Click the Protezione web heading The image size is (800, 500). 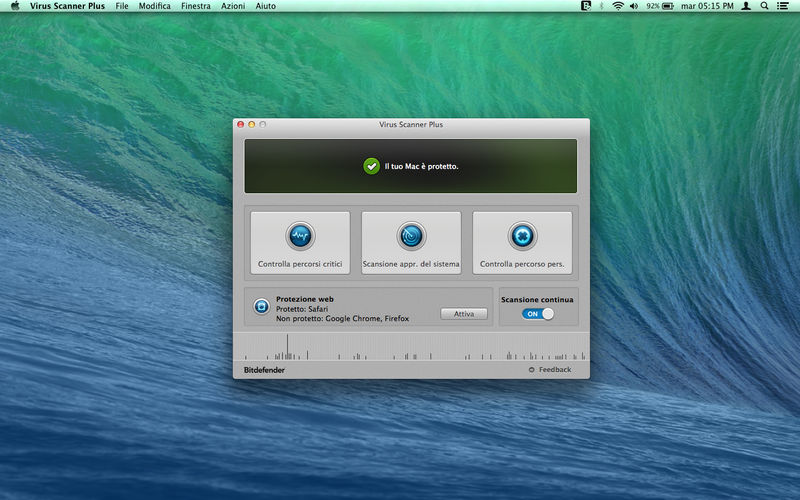pyautogui.click(x=305, y=299)
